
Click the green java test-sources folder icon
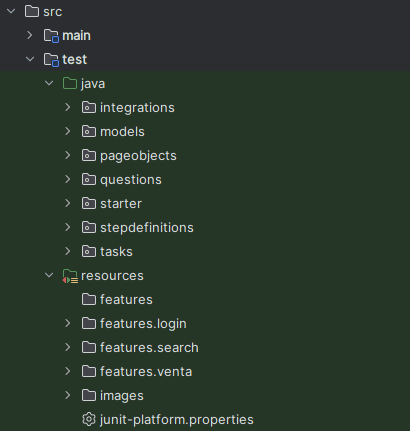70,83
